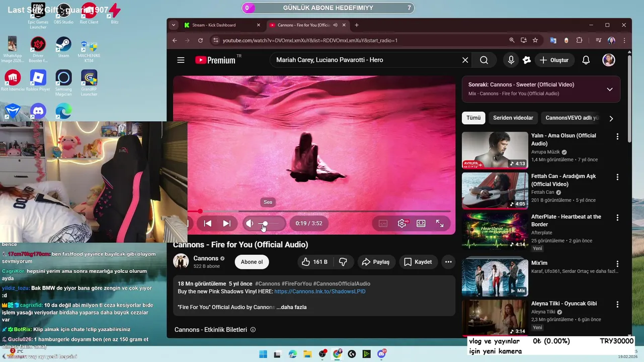Open Chrome three-dot menu
This screenshot has width=644, height=362.
click(x=624, y=40)
